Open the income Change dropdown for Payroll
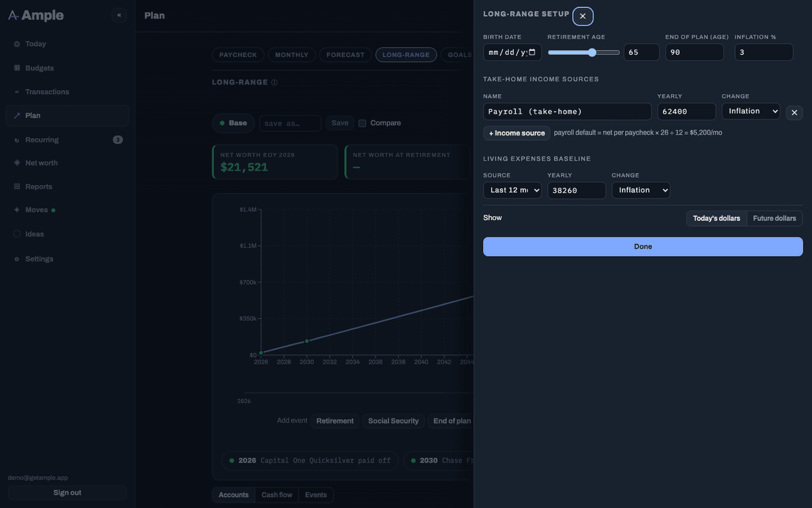The width and height of the screenshot is (812, 508). click(x=751, y=111)
